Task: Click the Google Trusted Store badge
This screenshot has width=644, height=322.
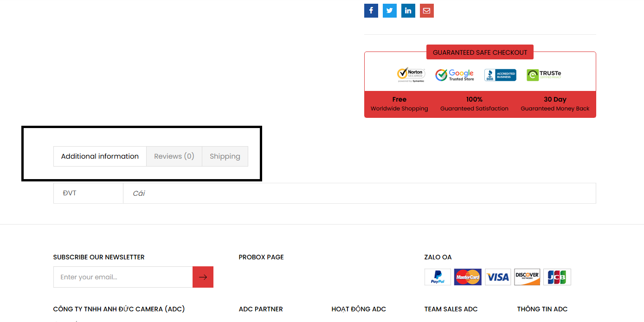Action: 455,75
